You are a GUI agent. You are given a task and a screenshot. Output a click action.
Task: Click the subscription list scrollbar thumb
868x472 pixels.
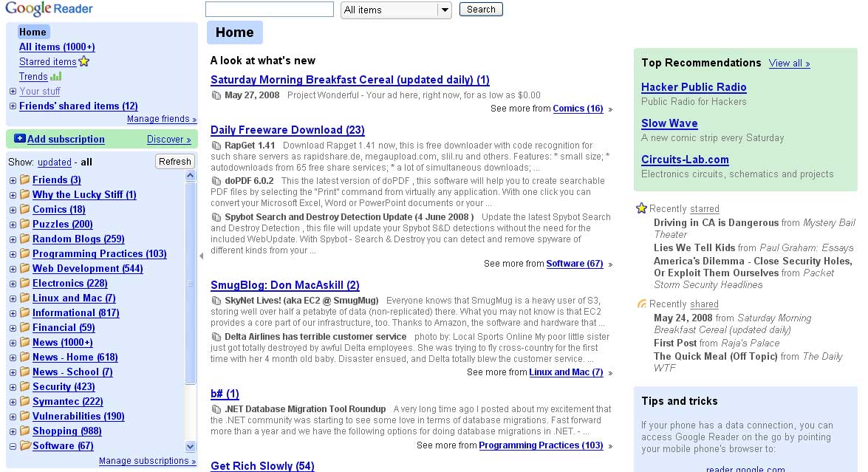(x=190, y=284)
